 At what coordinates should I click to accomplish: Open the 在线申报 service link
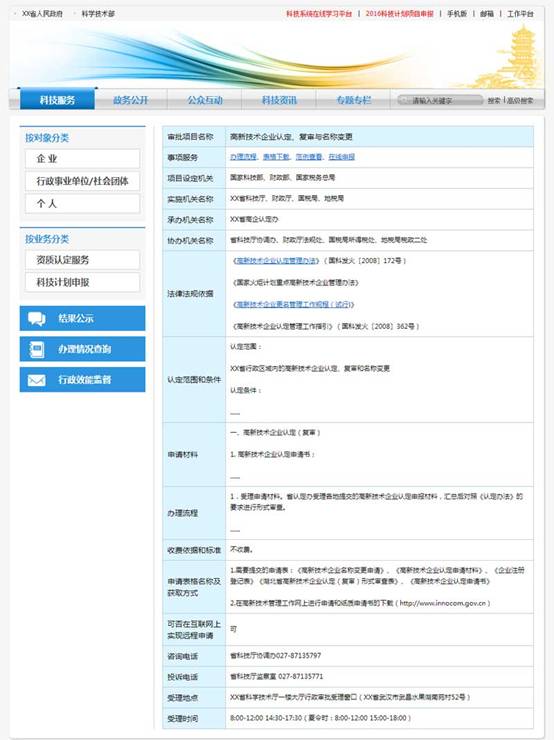(x=342, y=157)
